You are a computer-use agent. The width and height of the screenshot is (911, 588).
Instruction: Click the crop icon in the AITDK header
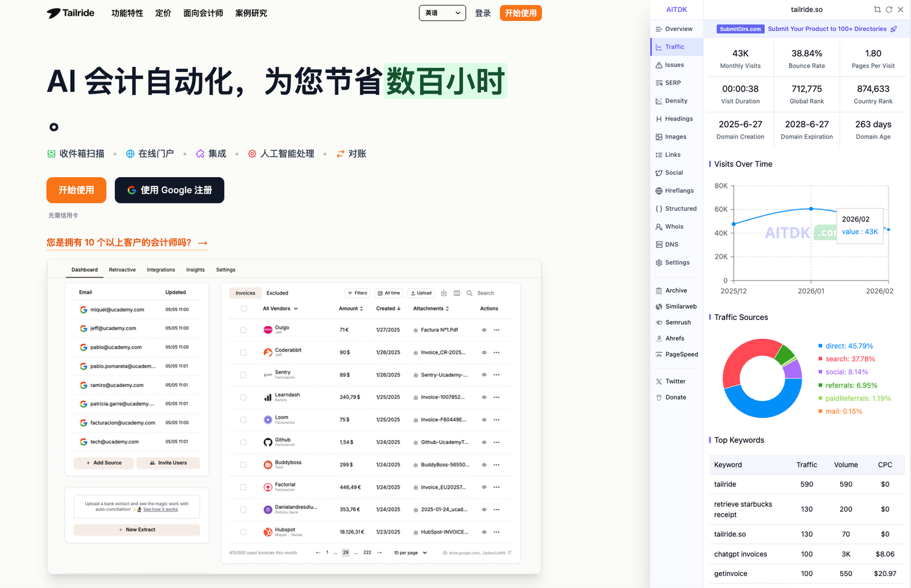pos(877,9)
